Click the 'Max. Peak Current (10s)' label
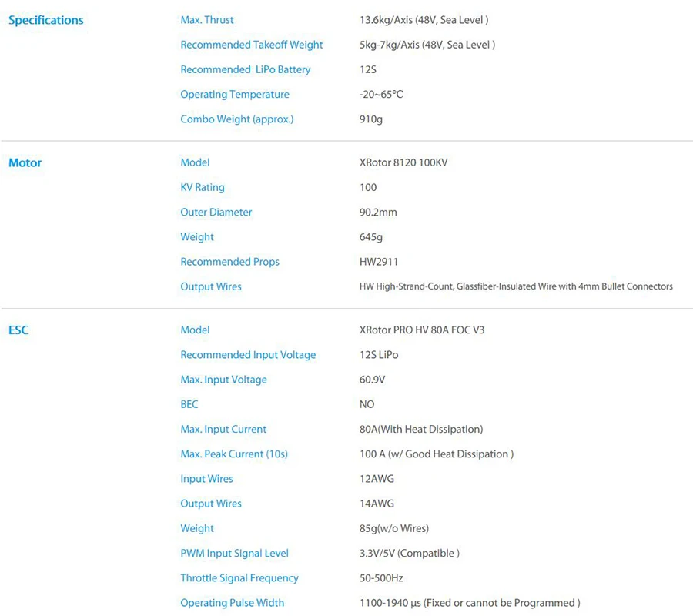Screen dimensions: 693x616 (x=234, y=454)
